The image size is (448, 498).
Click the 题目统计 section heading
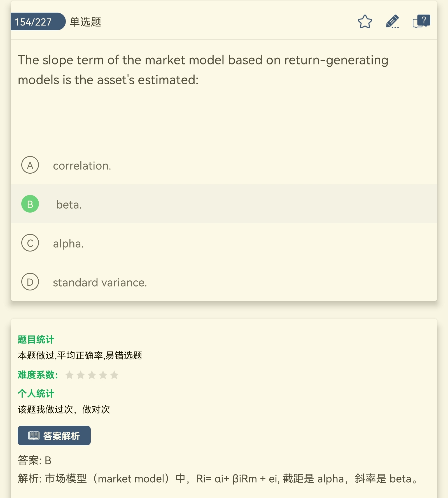pyautogui.click(x=36, y=339)
